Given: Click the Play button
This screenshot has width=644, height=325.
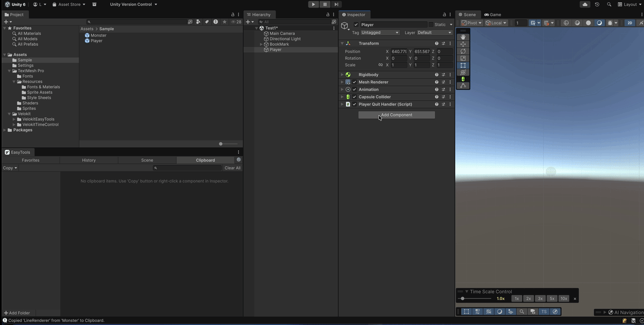Looking at the screenshot, I should 313,4.
